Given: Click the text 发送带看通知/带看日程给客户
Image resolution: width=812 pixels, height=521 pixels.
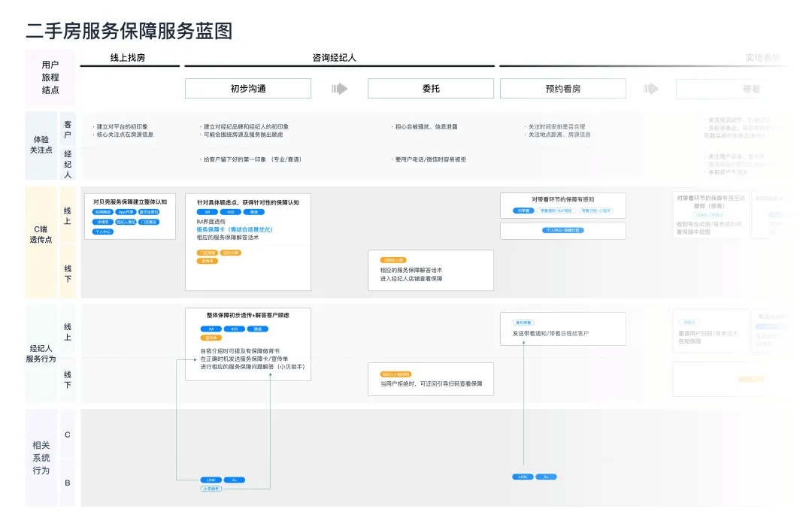Looking at the screenshot, I should [x=550, y=334].
